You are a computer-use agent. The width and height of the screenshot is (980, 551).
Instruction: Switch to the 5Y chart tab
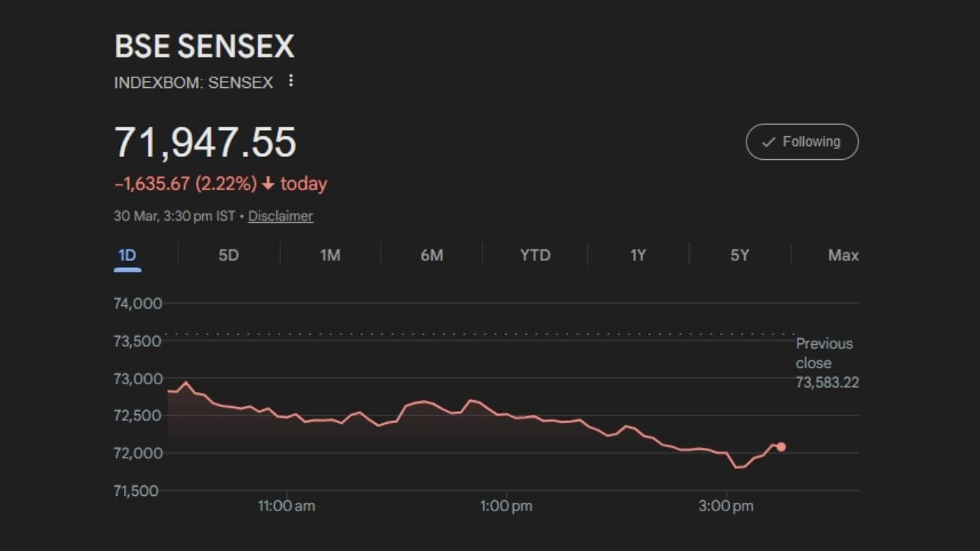pos(740,256)
